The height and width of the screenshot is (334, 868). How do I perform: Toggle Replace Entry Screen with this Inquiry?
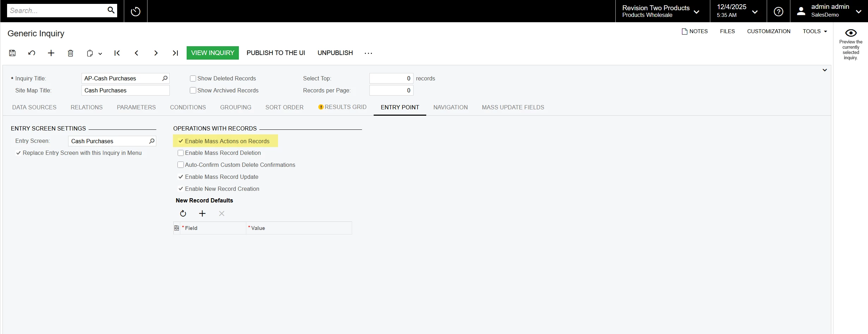coord(18,153)
